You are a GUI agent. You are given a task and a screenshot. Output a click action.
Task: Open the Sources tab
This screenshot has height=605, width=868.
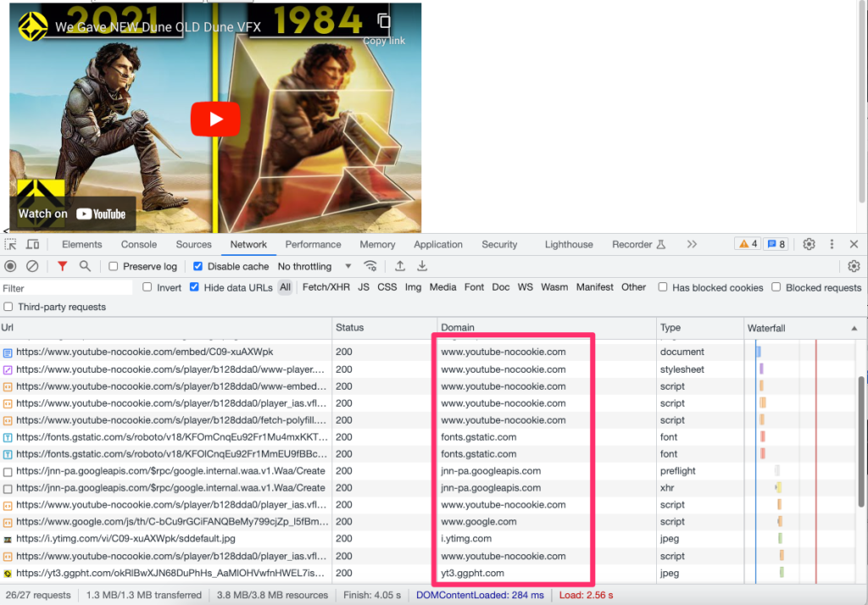click(194, 244)
